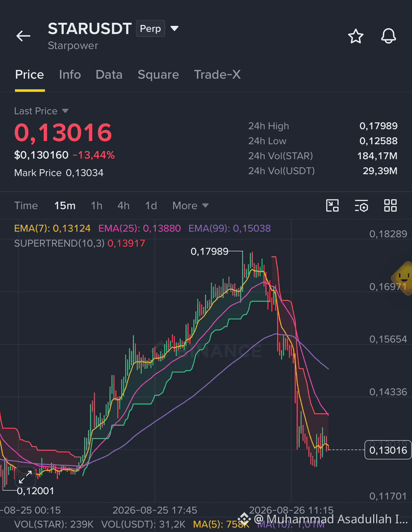Switch to the Square tab

coord(158,75)
